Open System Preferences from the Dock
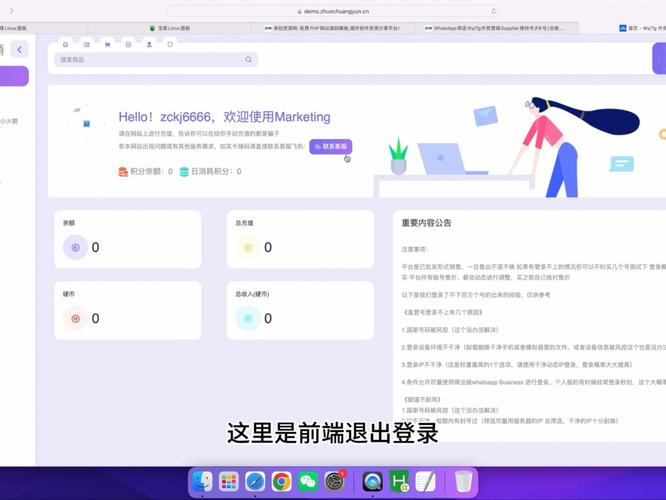The width and height of the screenshot is (666, 500). pos(335,482)
